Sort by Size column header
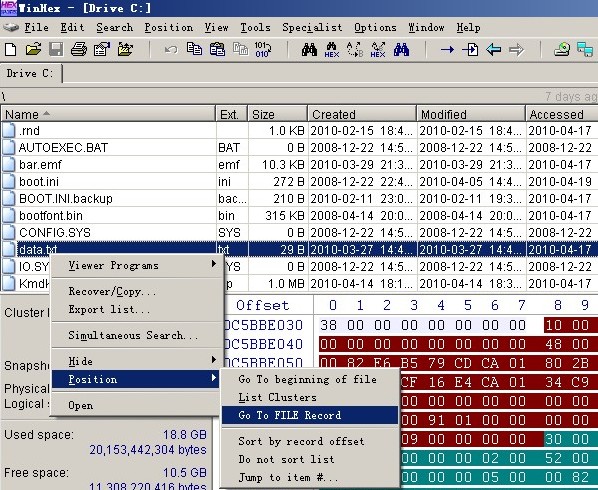598x490 pixels. (278, 114)
